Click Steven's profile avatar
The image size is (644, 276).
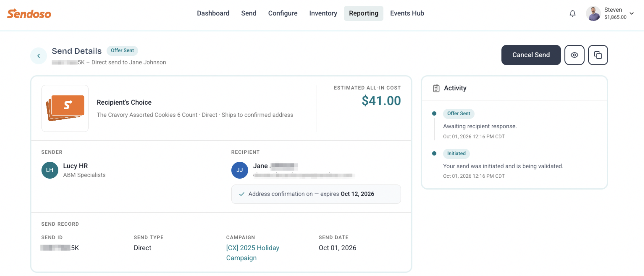(593, 14)
